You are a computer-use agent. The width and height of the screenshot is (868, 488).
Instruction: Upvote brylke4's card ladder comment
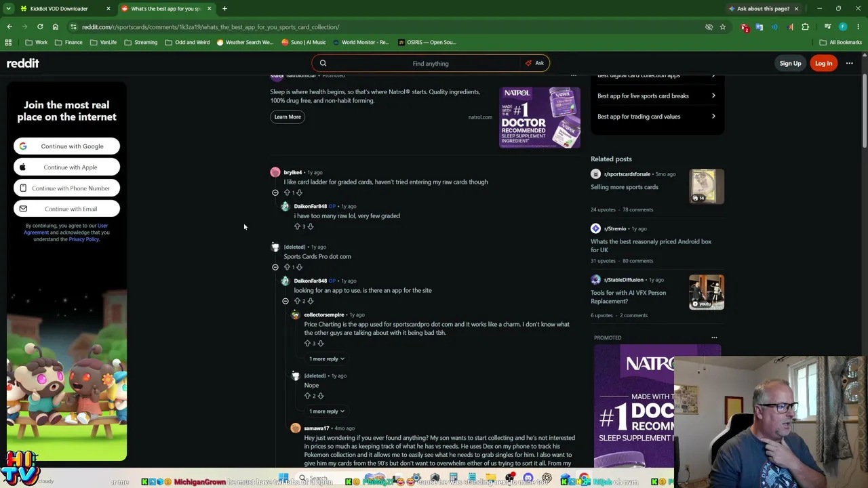tap(287, 192)
